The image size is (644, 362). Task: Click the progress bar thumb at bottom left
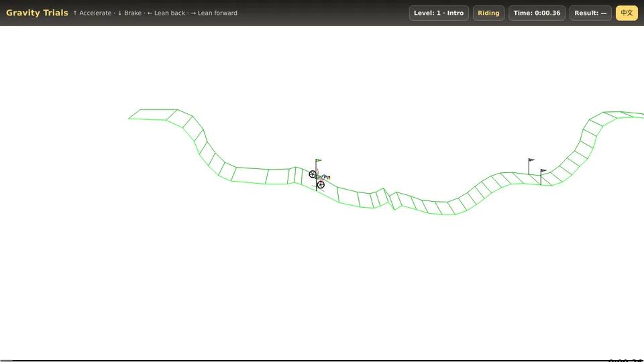(6, 361)
